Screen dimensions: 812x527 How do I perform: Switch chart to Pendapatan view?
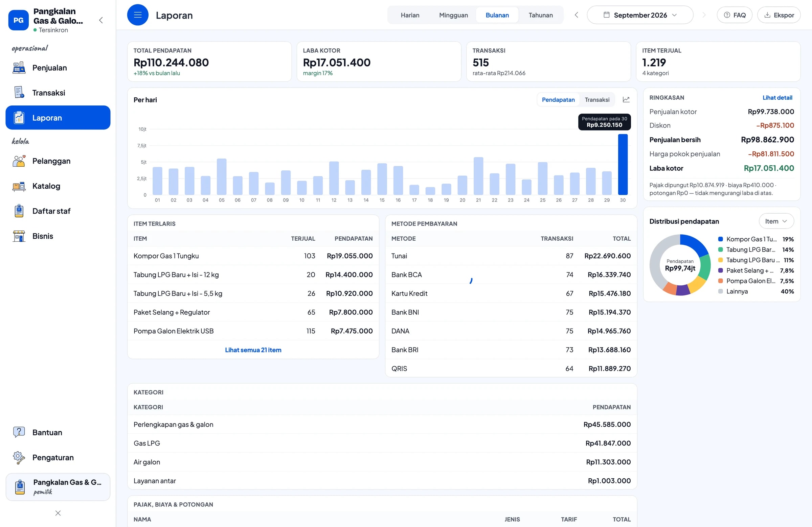tap(558, 99)
